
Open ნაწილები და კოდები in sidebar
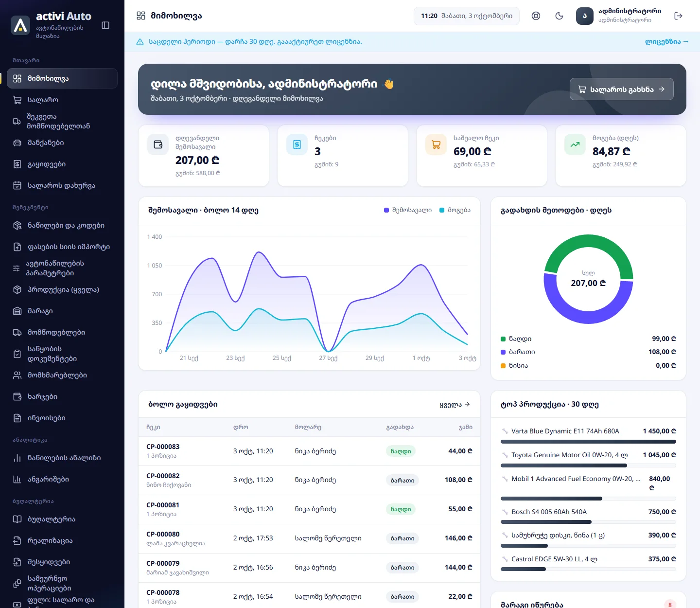click(x=62, y=225)
